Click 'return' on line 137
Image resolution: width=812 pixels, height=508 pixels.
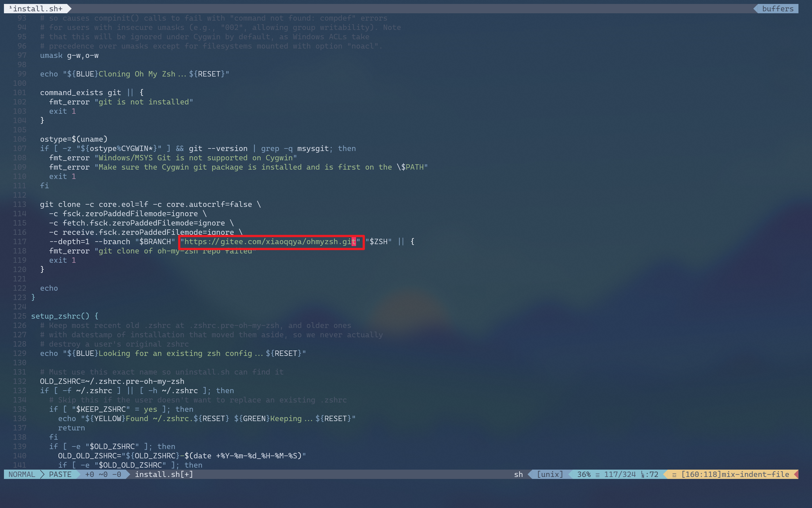pos(72,428)
